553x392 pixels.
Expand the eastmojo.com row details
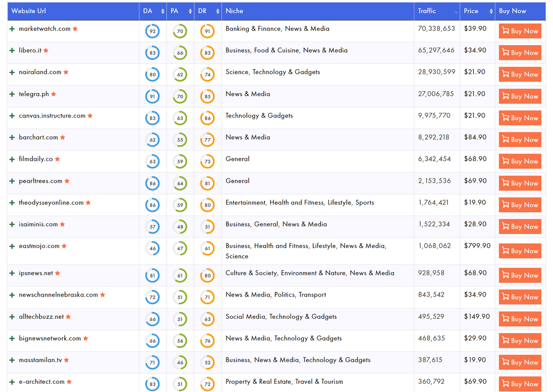[x=12, y=246]
